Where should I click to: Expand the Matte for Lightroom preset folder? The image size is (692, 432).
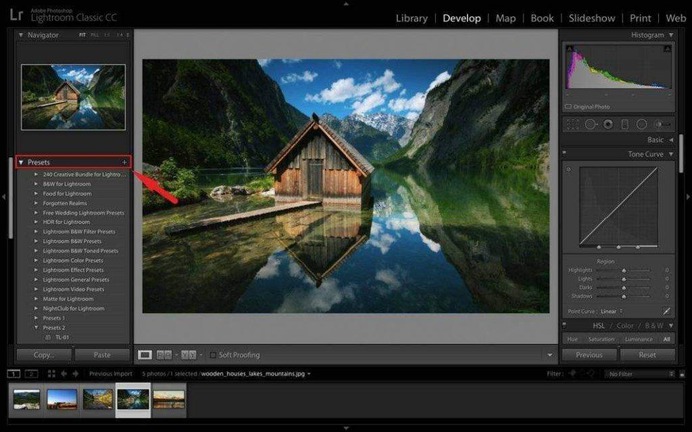(x=36, y=299)
